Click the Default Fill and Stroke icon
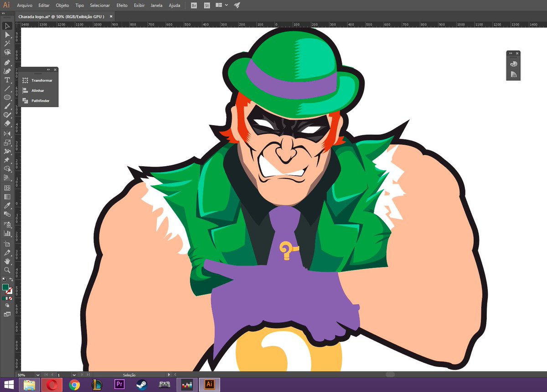 4,279
